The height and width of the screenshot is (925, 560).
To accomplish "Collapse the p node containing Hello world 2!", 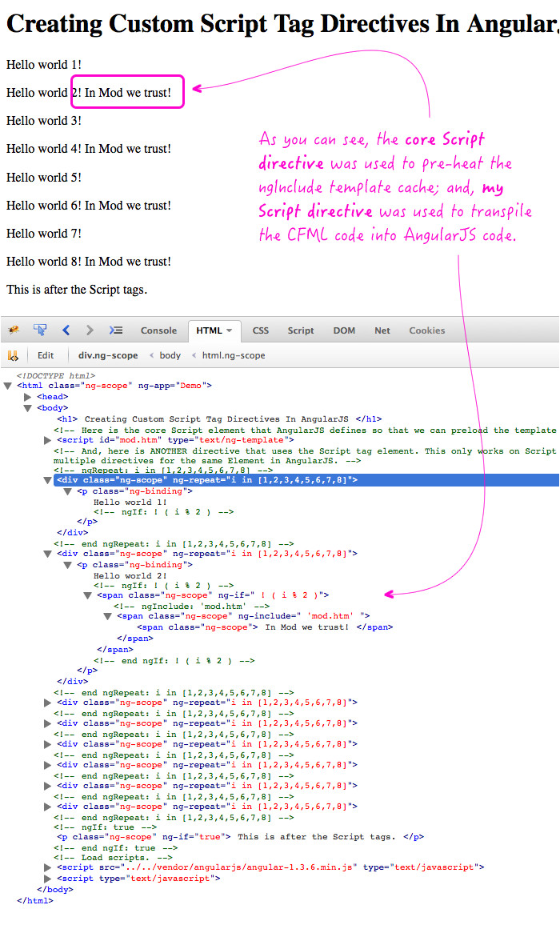I will coord(67,565).
